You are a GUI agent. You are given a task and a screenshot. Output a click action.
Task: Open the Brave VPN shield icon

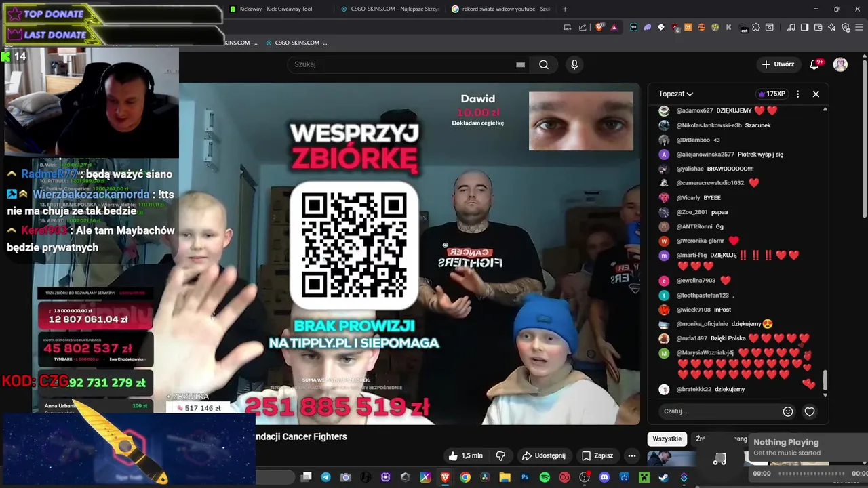coord(846,27)
